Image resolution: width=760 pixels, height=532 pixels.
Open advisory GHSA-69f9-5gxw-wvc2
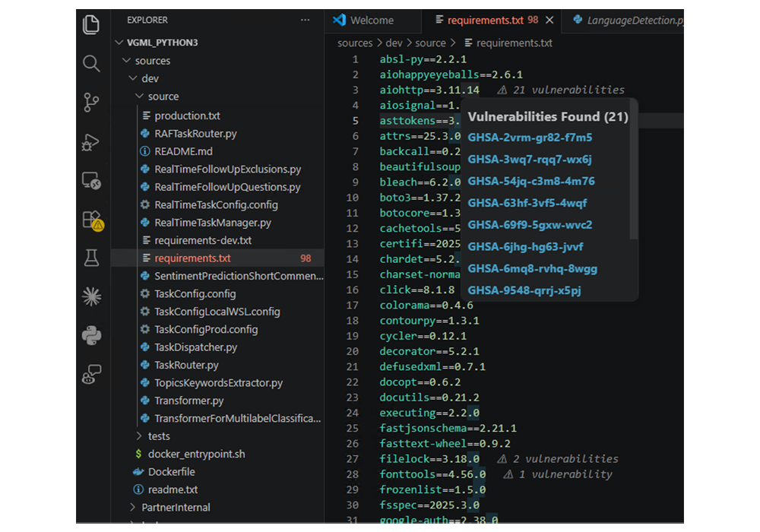(x=530, y=225)
